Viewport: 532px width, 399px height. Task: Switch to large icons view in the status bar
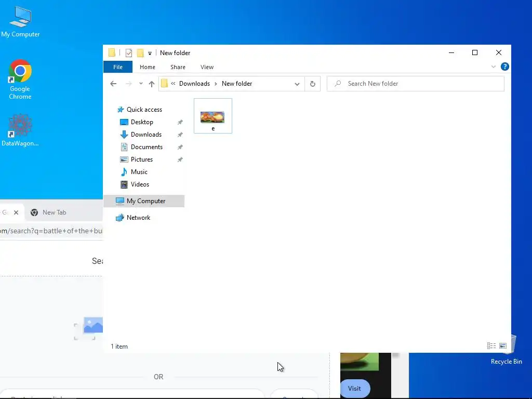tap(503, 345)
